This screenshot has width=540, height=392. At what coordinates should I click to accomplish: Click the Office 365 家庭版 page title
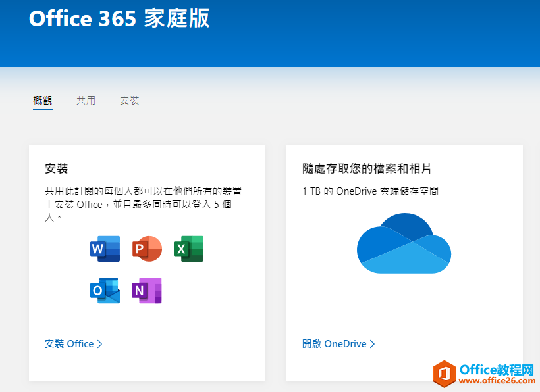119,18
